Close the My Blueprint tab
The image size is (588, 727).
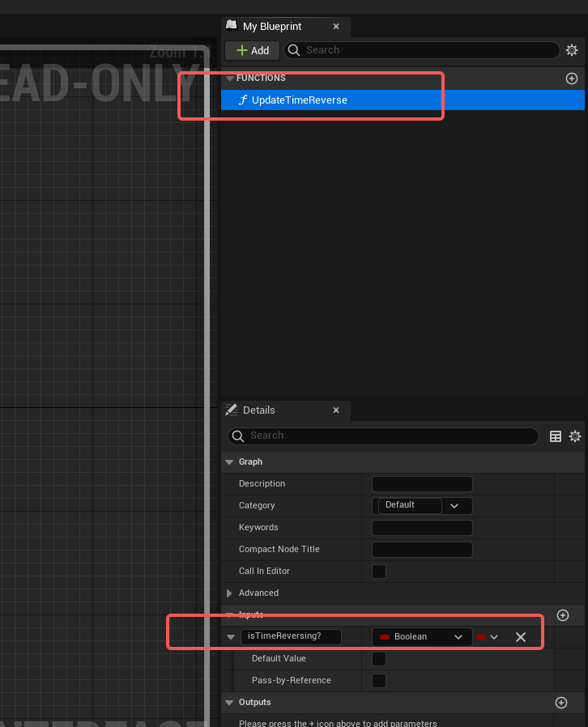click(x=336, y=27)
